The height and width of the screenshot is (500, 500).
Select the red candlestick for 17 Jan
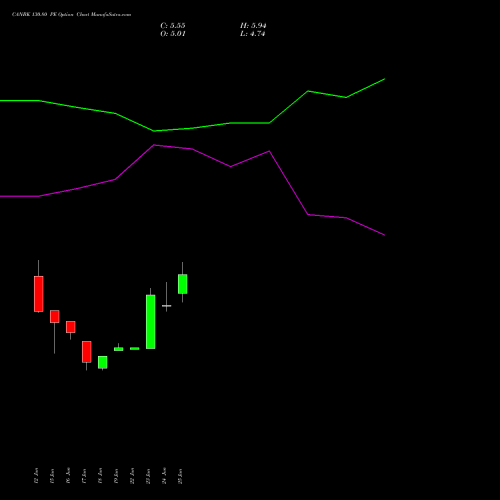point(87,352)
